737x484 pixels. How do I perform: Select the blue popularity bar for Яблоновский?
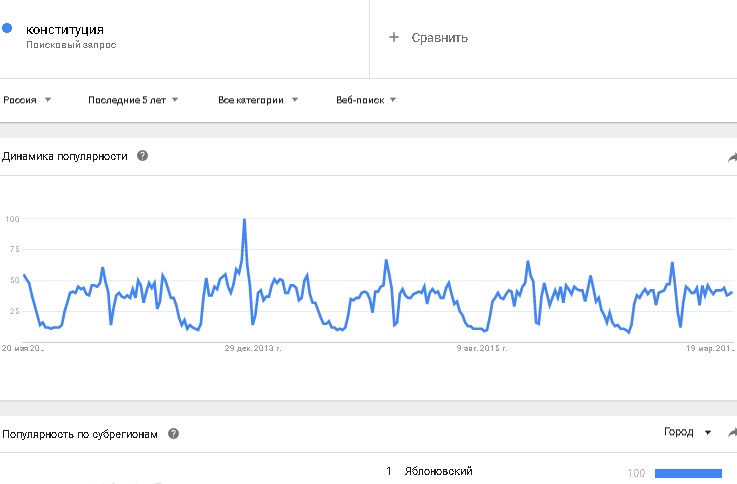tap(687, 472)
